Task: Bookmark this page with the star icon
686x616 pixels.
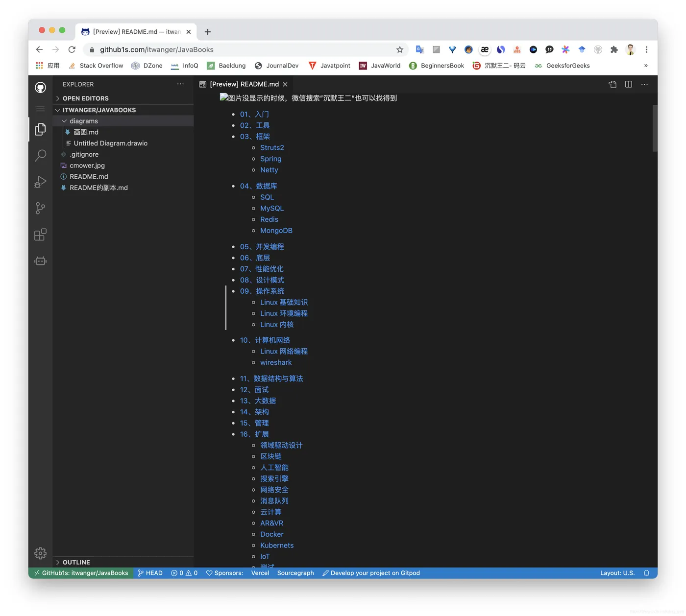Action: pyautogui.click(x=400, y=49)
